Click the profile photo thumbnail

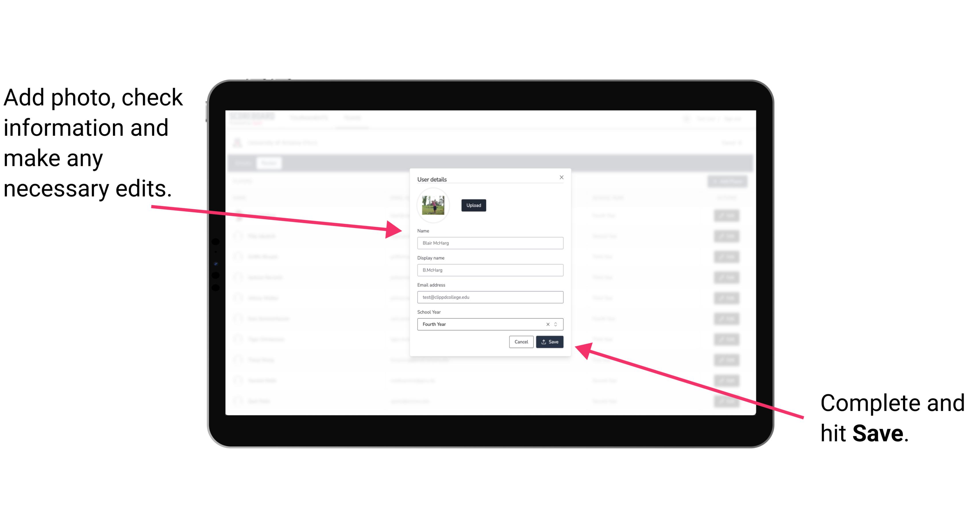(x=433, y=205)
